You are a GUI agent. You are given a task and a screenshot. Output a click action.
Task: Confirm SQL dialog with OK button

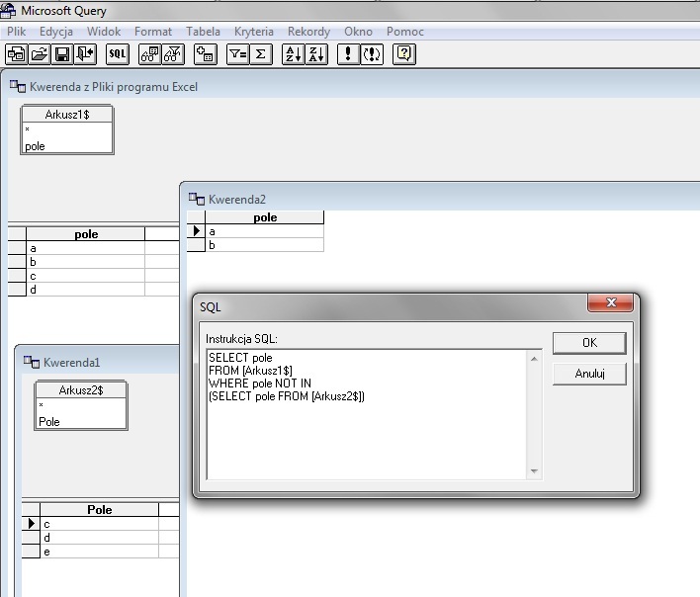pyautogui.click(x=589, y=343)
